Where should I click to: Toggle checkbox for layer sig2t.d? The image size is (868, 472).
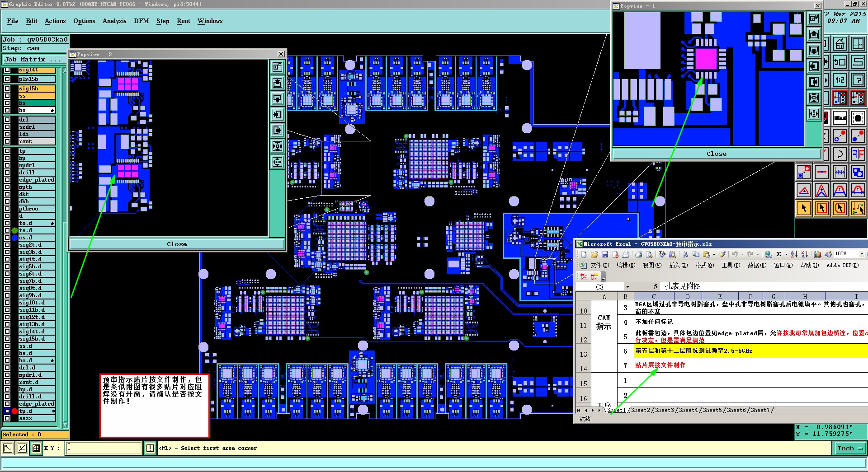point(7,245)
